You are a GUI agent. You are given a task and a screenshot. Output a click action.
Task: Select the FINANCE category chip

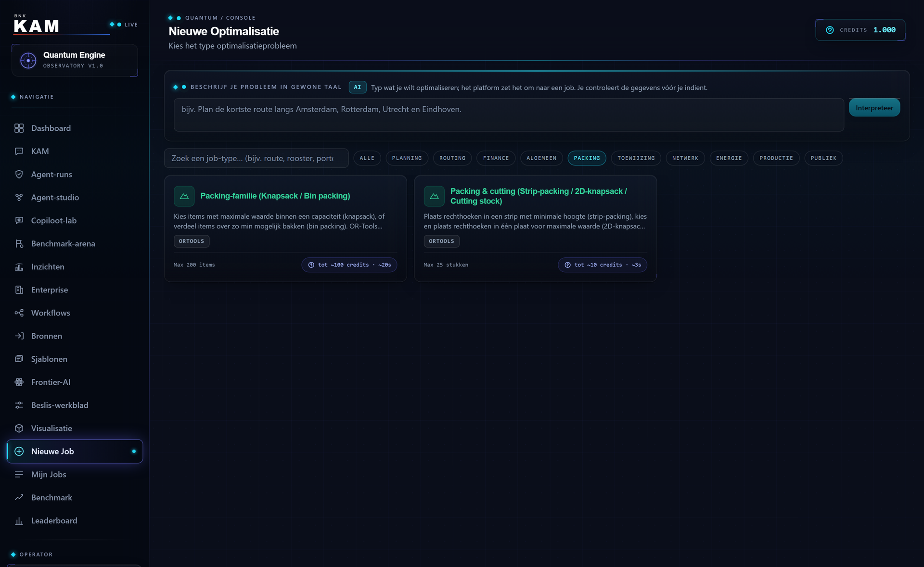[496, 158]
